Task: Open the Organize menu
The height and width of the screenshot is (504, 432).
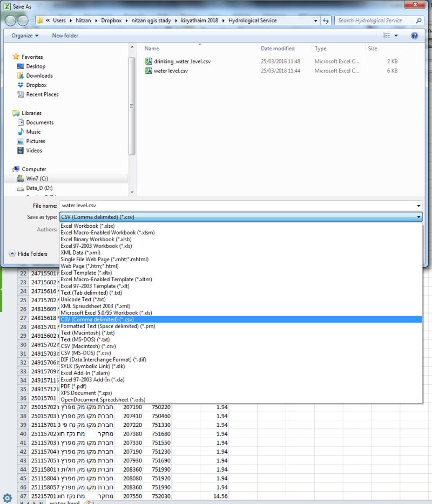Action: pos(23,35)
